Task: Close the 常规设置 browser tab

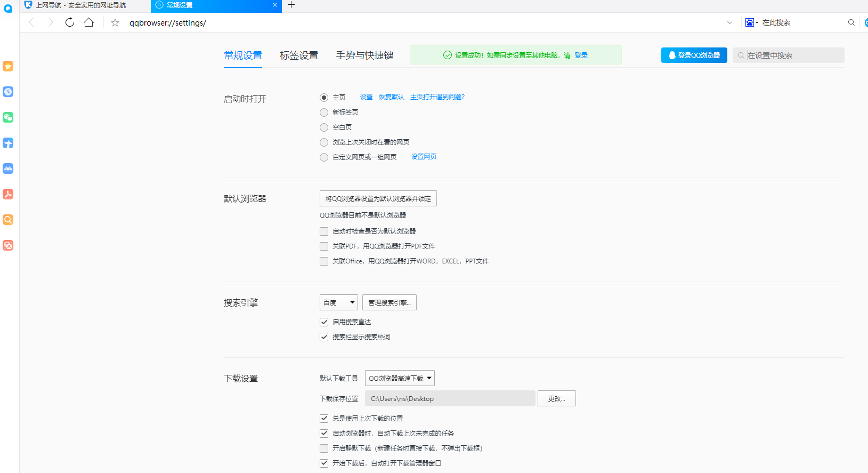Action: 275,5
